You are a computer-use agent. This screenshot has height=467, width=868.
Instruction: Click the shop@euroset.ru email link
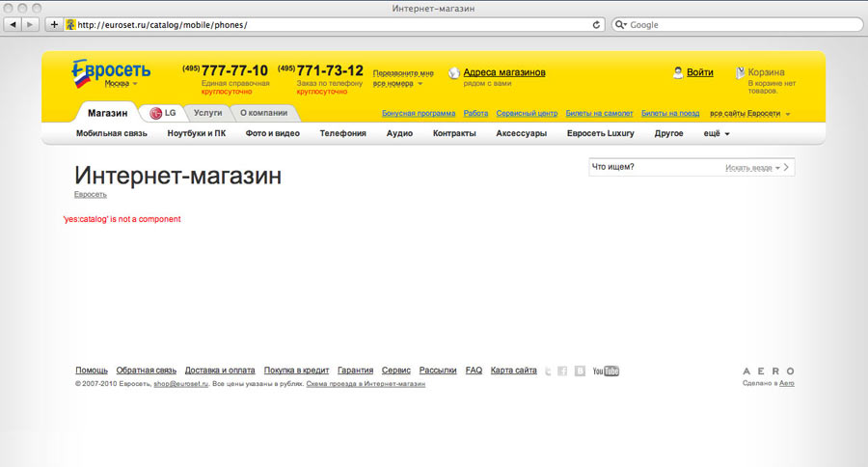[x=181, y=384]
